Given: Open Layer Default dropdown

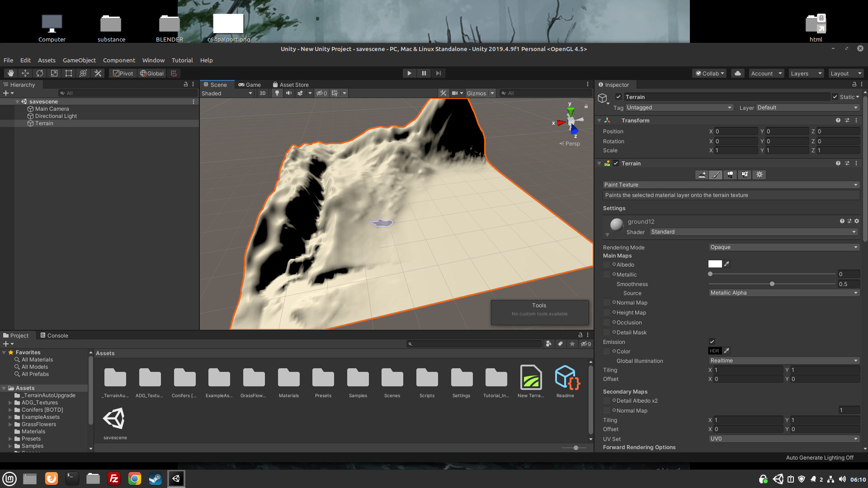Looking at the screenshot, I should [x=807, y=108].
